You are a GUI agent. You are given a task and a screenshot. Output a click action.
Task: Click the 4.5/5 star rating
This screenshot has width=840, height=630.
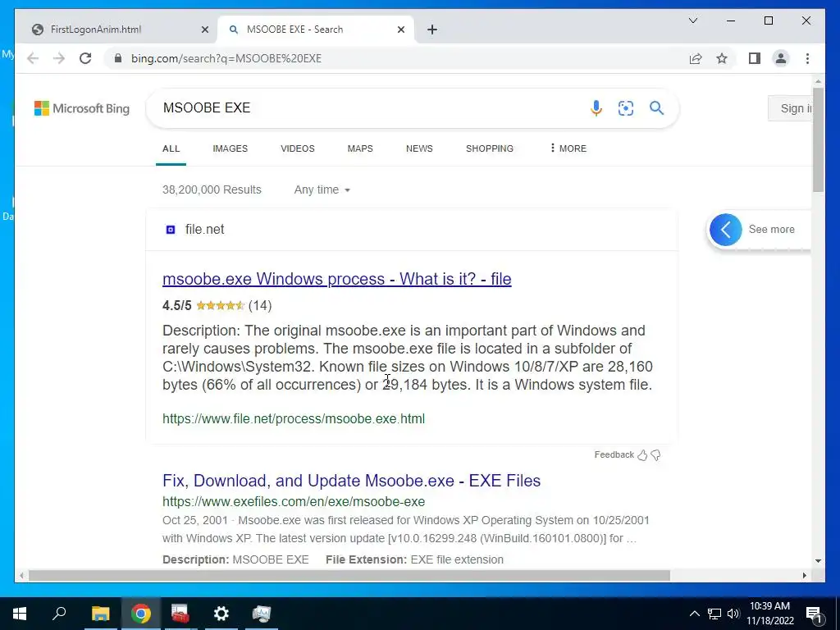(217, 305)
